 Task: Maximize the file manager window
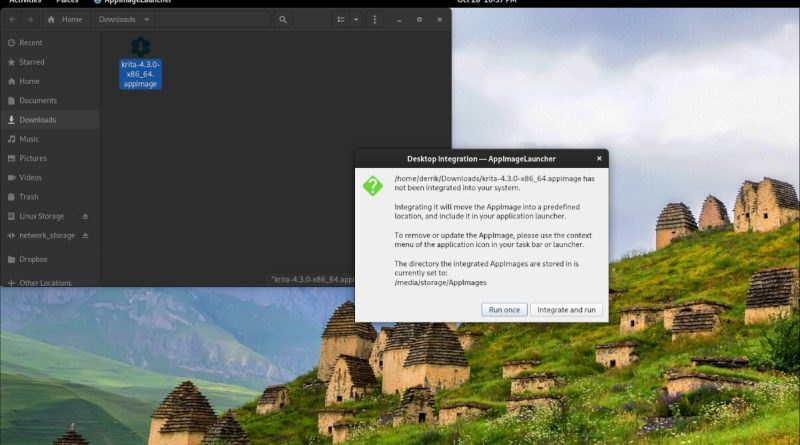(x=419, y=19)
